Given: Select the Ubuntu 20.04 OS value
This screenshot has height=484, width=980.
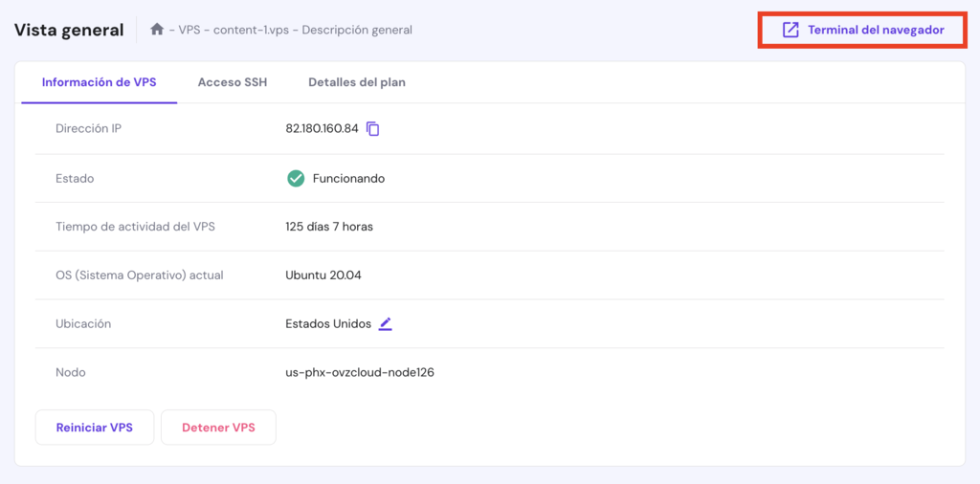Looking at the screenshot, I should pos(323,275).
